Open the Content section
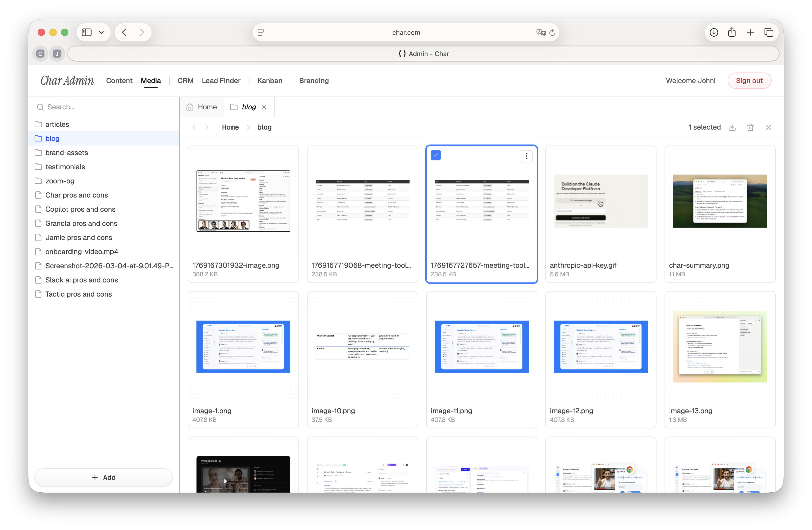The image size is (812, 530). click(x=119, y=81)
